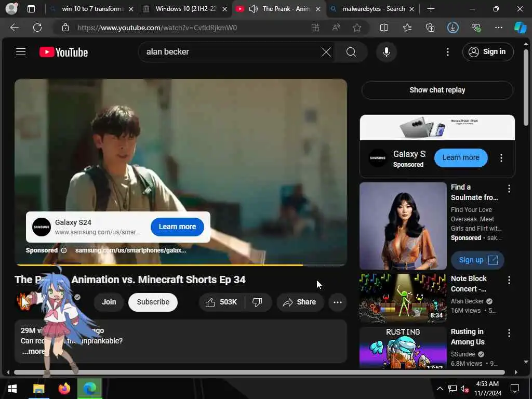Mute The Prank tab speaker icon
This screenshot has width=532, height=399.
click(x=253, y=9)
